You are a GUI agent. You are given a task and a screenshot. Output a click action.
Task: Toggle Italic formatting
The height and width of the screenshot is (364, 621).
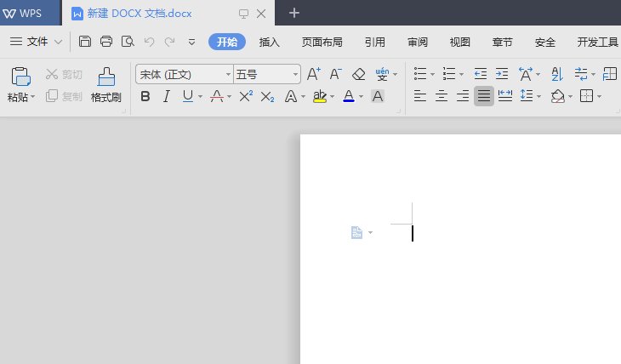pyautogui.click(x=167, y=96)
